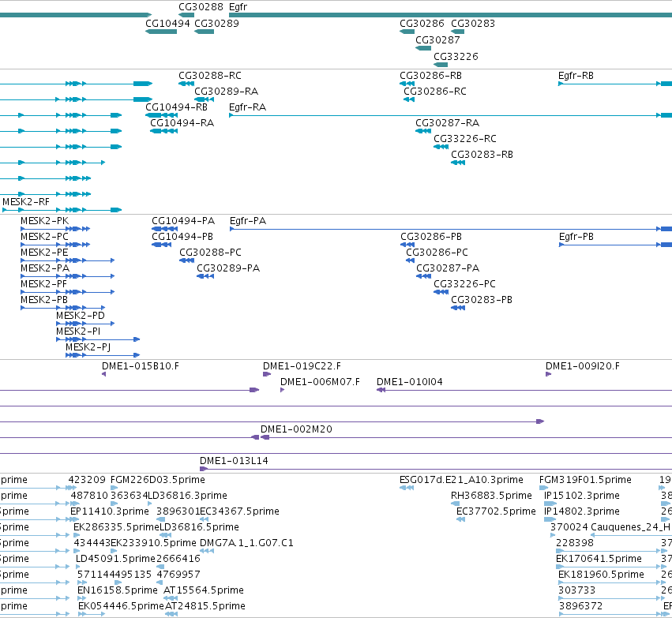Open protein CG10494-PA

tap(183, 220)
